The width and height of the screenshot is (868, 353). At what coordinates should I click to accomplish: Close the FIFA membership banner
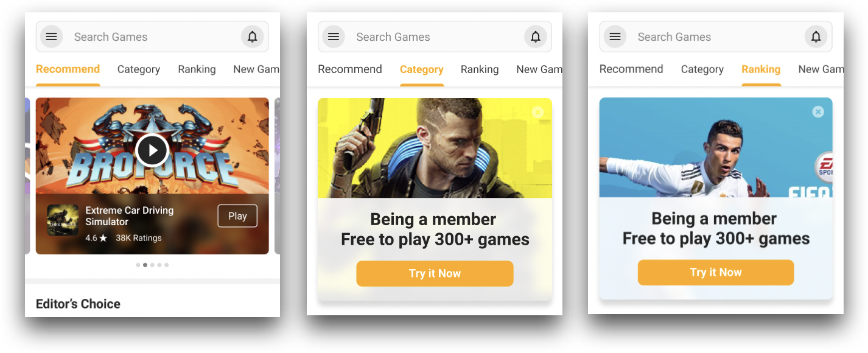(x=818, y=111)
